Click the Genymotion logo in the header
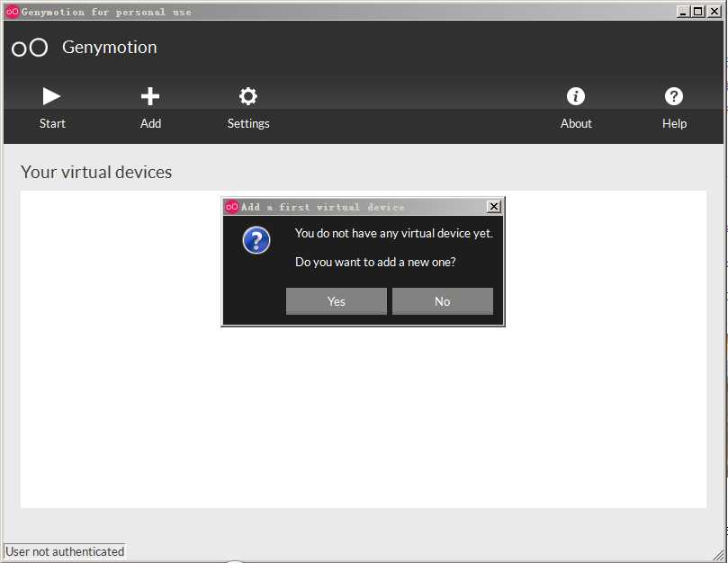 pyautogui.click(x=30, y=48)
